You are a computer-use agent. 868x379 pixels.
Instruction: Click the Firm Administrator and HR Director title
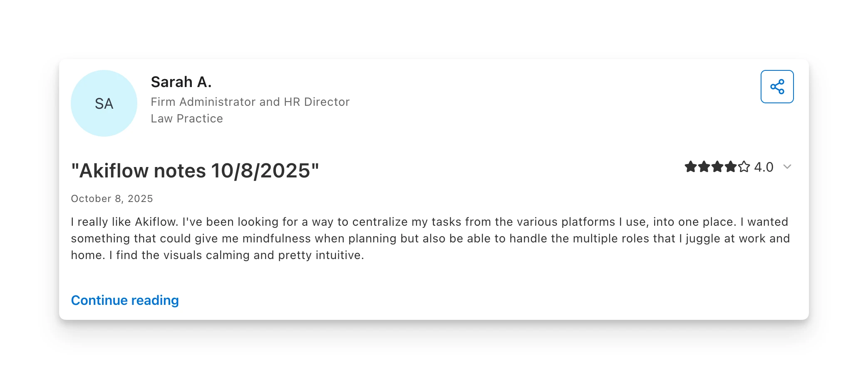click(x=250, y=102)
